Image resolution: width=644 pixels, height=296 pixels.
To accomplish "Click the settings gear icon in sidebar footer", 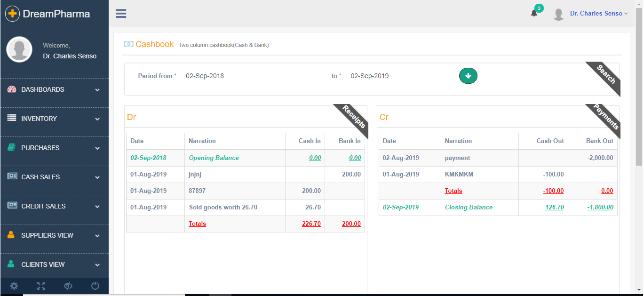I will 14,286.
